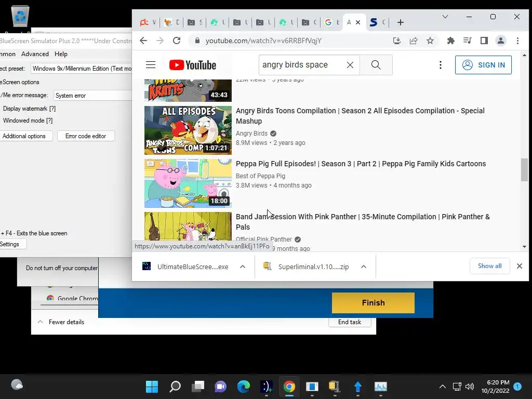Reload the YouTube page
The image size is (532, 399).
177,41
